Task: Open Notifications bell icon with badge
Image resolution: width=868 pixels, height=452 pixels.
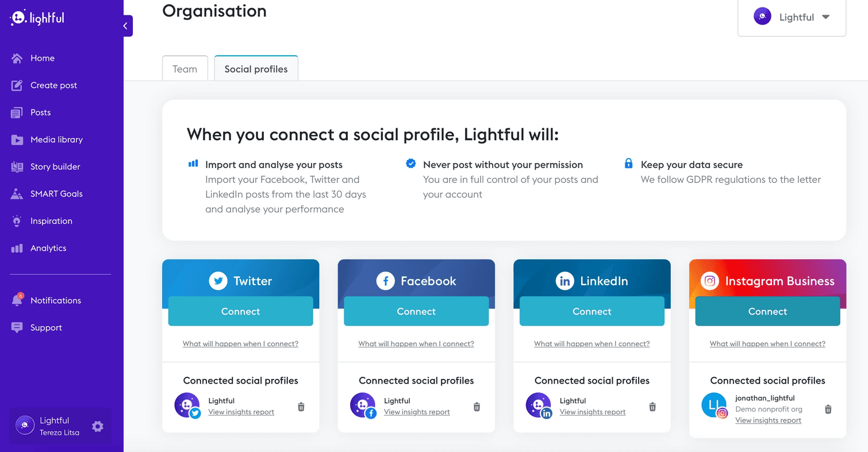Action: point(17,300)
